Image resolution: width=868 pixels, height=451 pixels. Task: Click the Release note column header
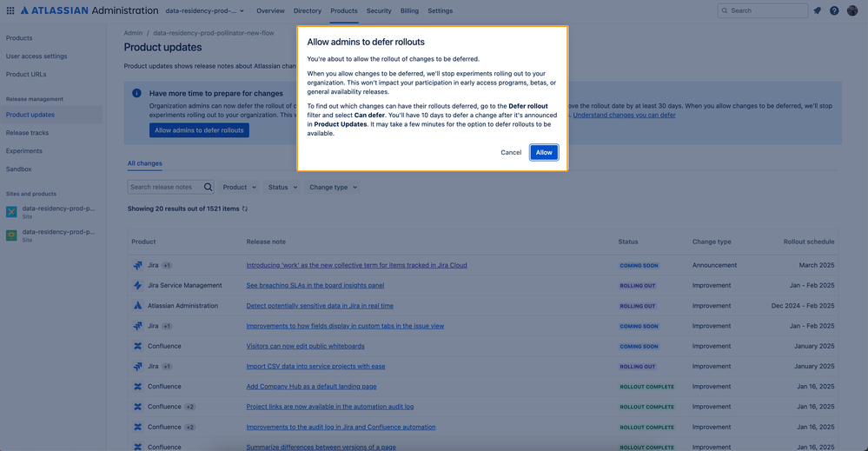[266, 242]
